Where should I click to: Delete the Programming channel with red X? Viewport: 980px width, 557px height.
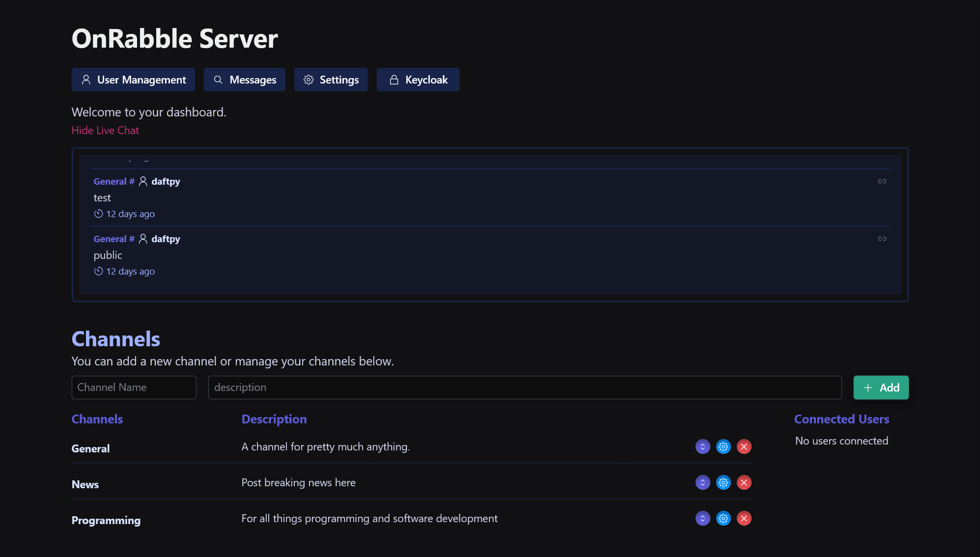click(744, 518)
